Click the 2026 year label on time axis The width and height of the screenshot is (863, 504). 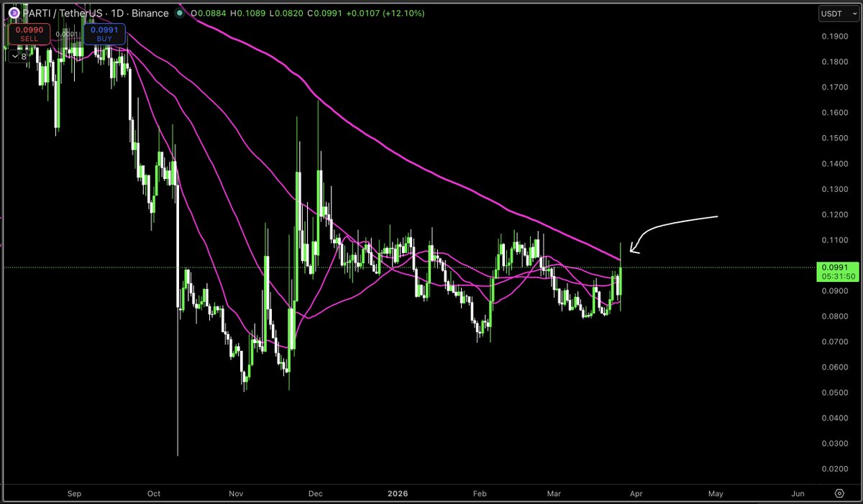[x=399, y=494]
